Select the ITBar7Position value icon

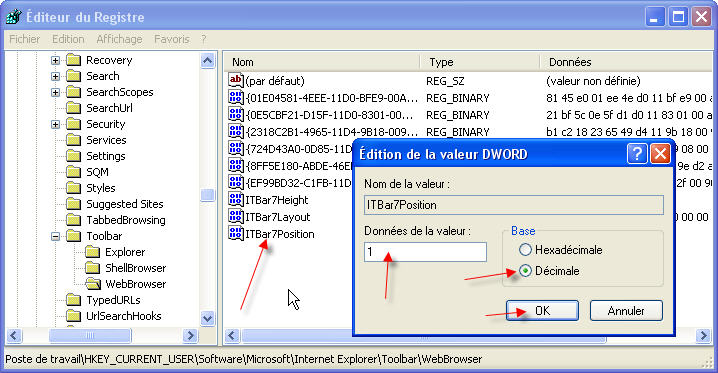(235, 233)
